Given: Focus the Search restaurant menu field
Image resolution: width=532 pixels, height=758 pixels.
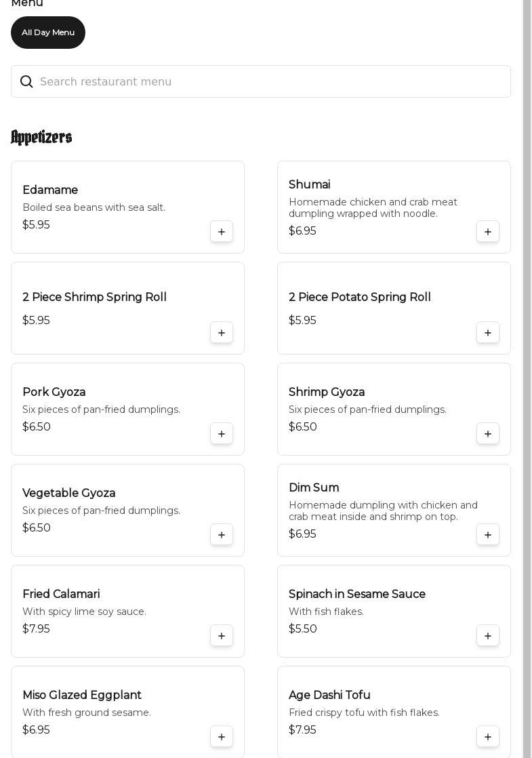Looking at the screenshot, I should point(271,82).
